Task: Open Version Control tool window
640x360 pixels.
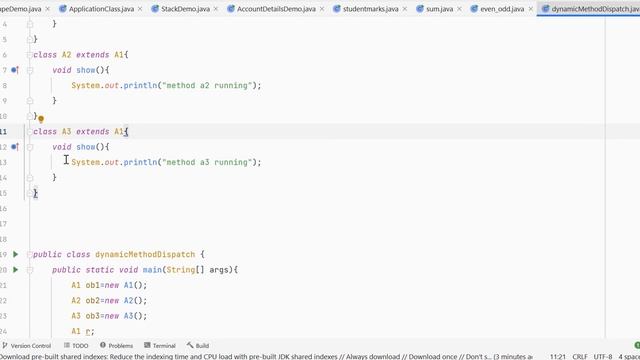Action: 27,346
